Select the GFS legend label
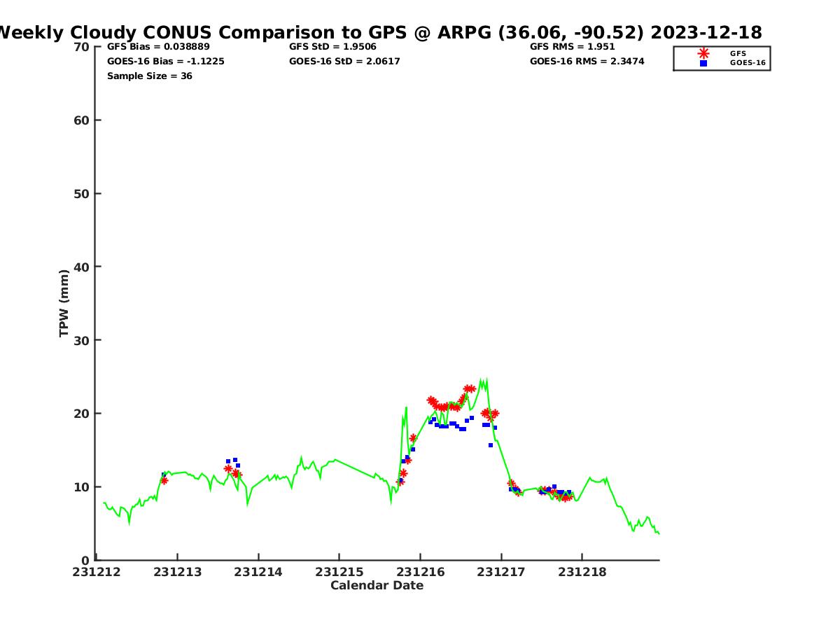840x630 pixels. coord(738,53)
